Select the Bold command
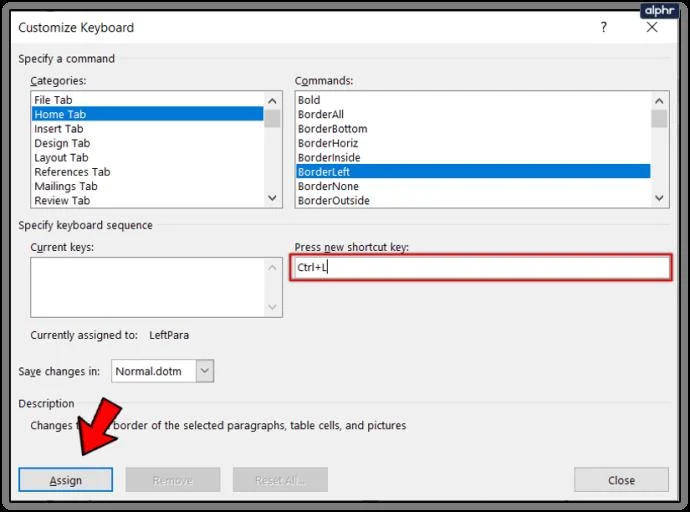 (x=473, y=100)
